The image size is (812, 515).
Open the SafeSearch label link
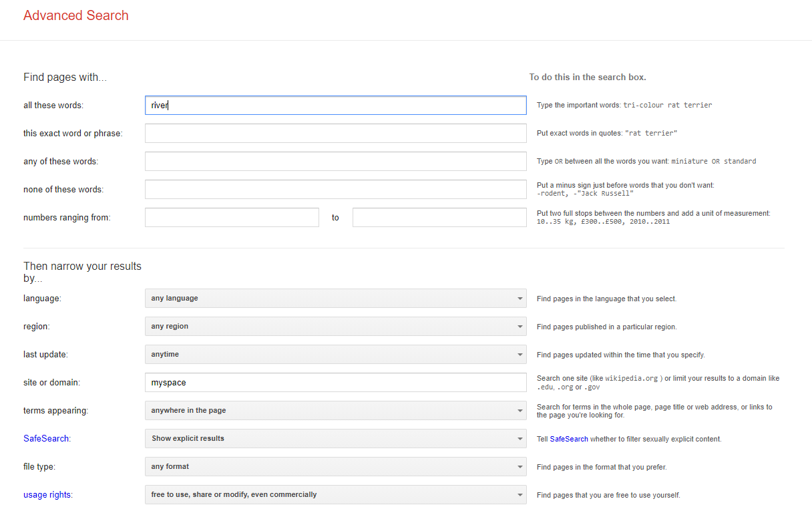pos(46,439)
